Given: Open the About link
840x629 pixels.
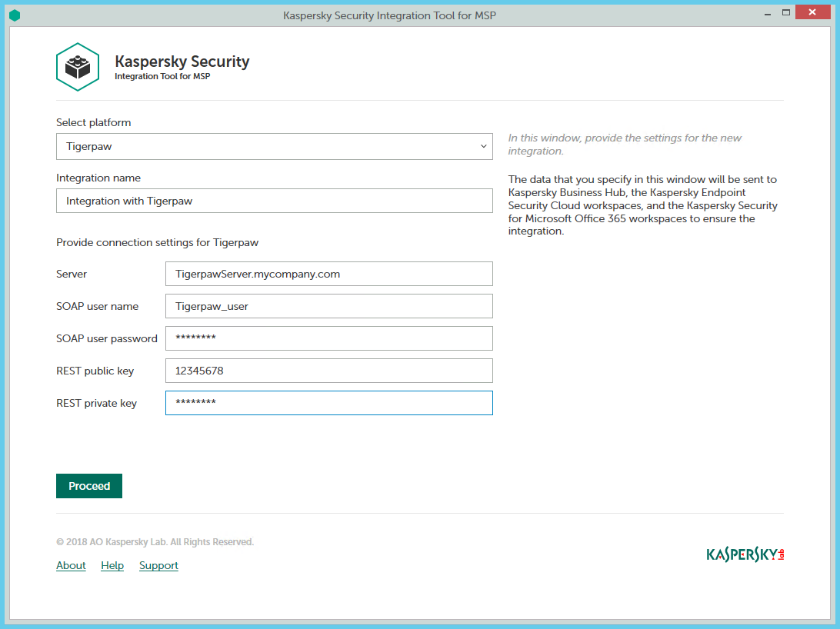Looking at the screenshot, I should (x=71, y=565).
